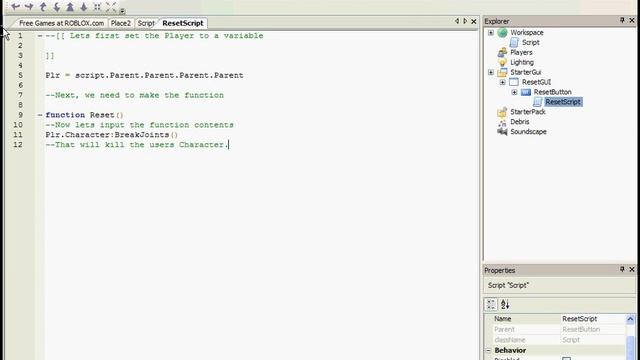
Task: Click the single down-arrow zoom icon
Action: pyautogui.click(x=84, y=7)
